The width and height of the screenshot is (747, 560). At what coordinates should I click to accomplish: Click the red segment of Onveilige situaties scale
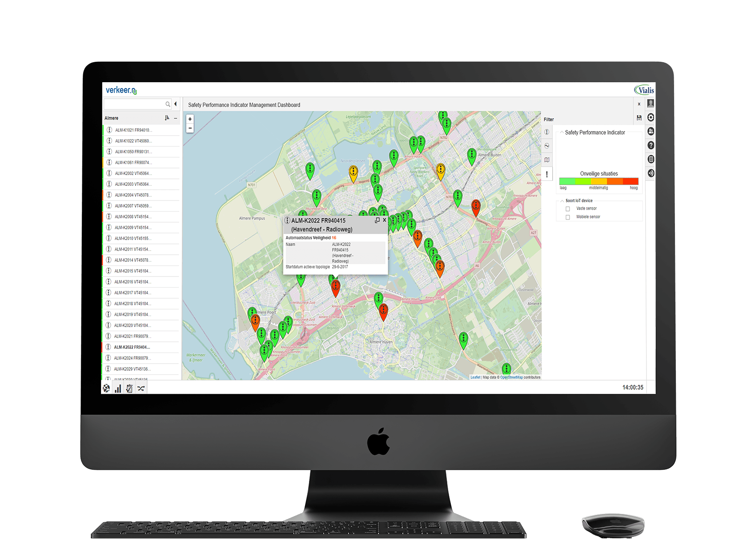click(x=631, y=181)
